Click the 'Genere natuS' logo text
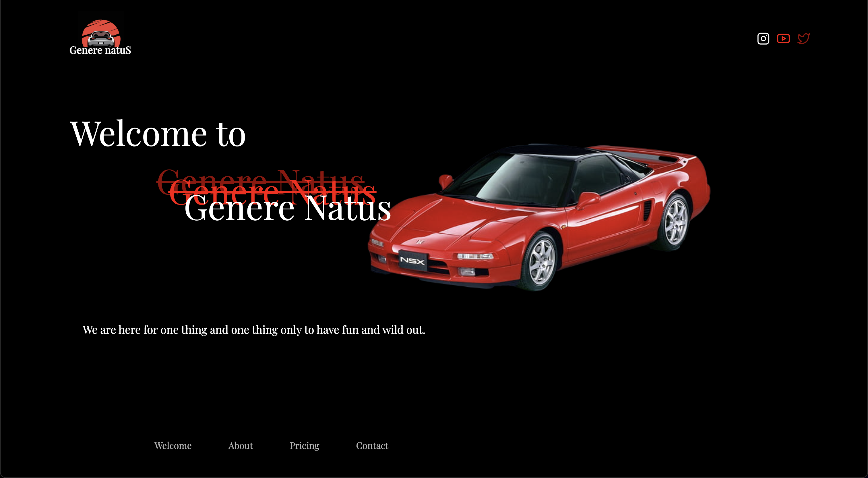 coord(100,50)
